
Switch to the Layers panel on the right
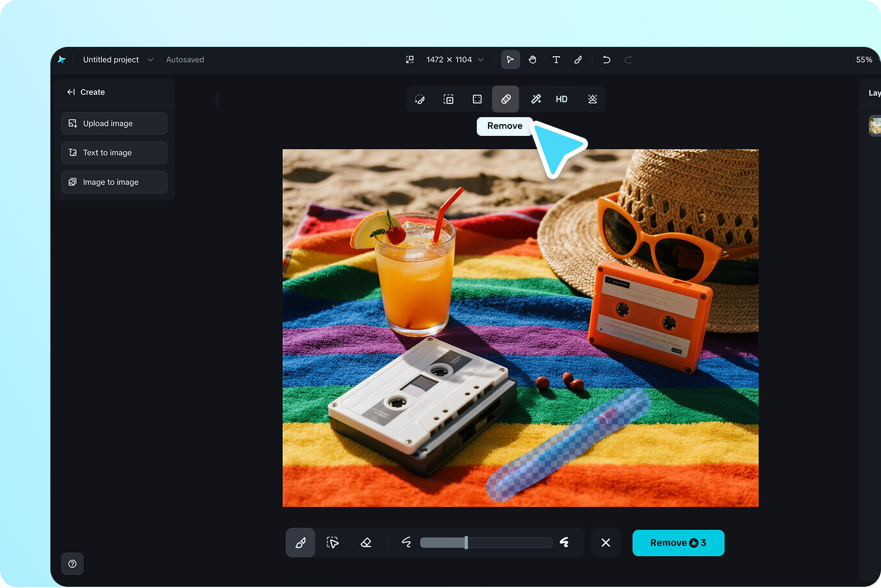pyautogui.click(x=873, y=92)
